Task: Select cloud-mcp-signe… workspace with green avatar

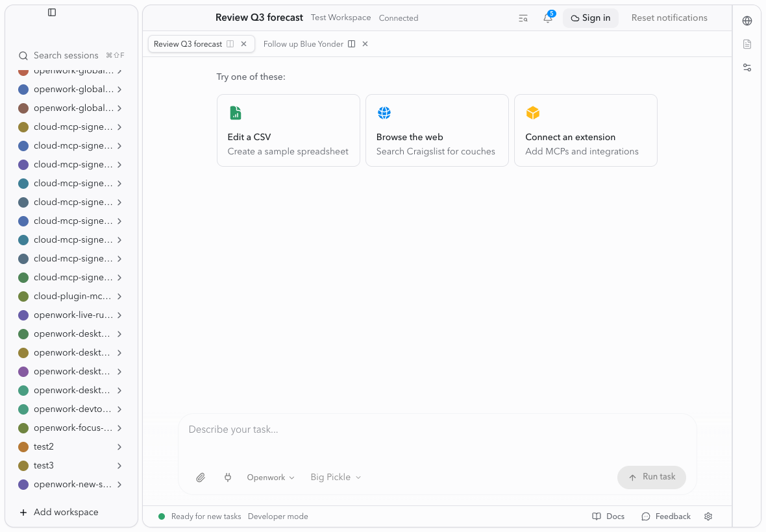Action: (x=70, y=277)
